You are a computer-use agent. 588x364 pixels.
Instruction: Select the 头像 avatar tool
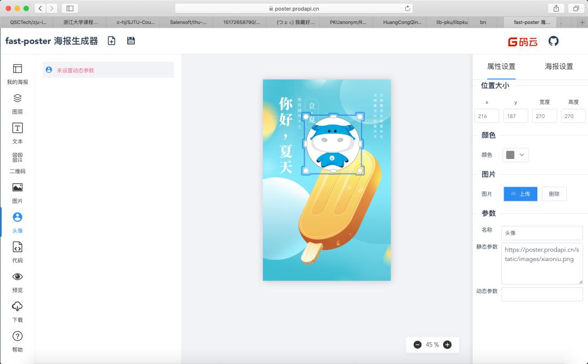tap(17, 223)
